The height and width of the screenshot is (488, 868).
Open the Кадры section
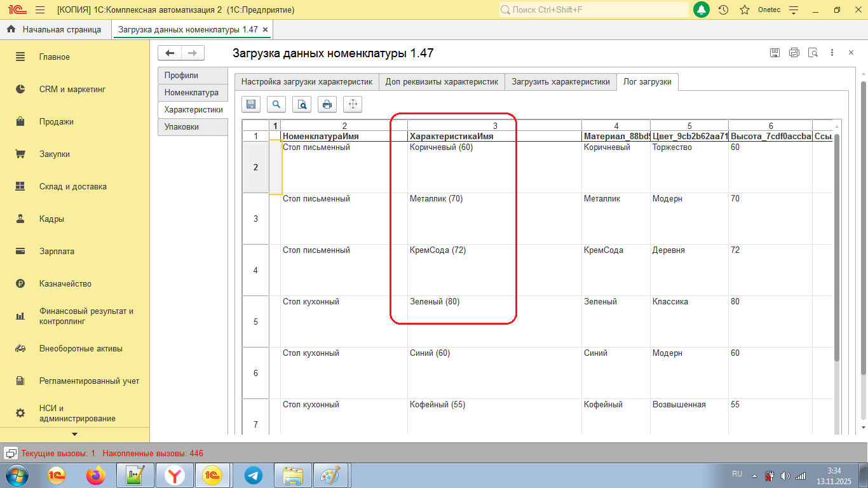(75, 219)
